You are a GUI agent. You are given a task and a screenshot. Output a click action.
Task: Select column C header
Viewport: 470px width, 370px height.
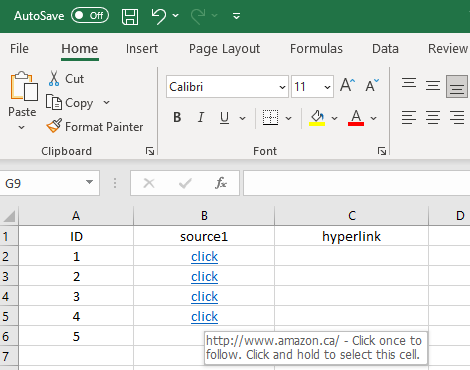352,216
